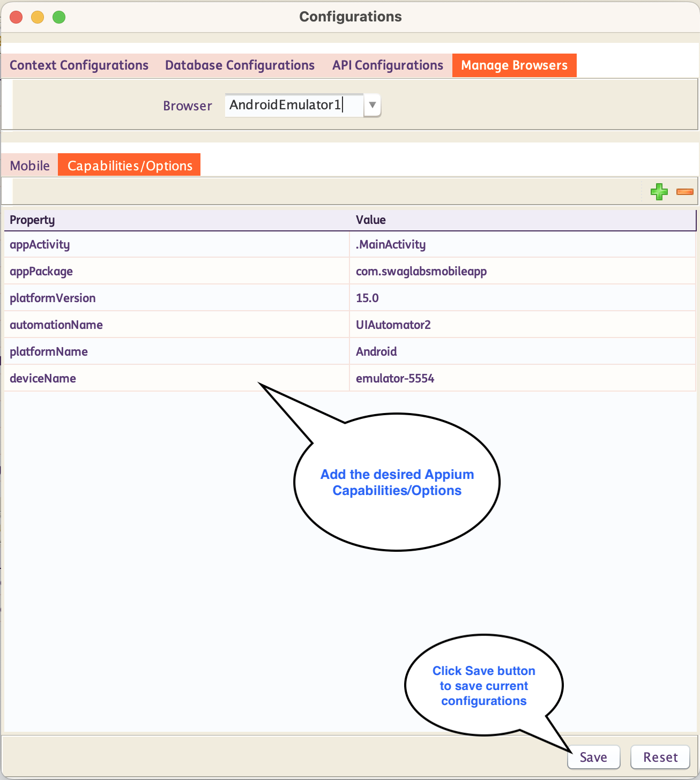The height and width of the screenshot is (780, 700).
Task: Click the Value column header
Action: (x=371, y=220)
